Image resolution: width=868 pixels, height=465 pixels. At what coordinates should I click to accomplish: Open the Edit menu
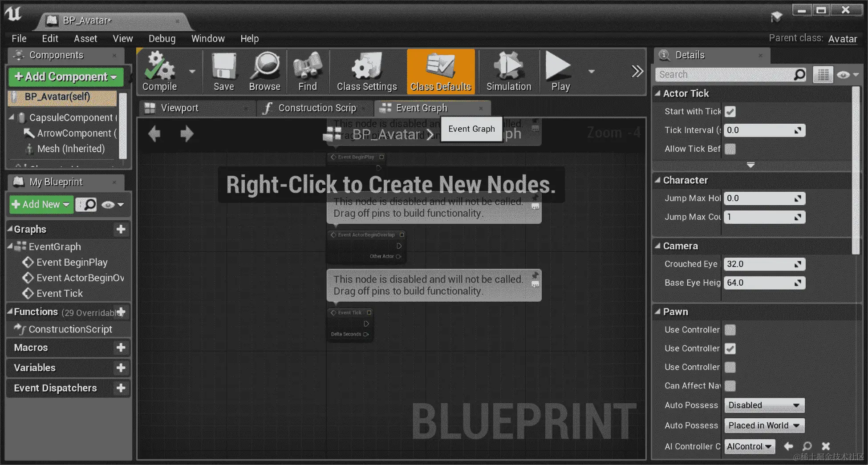(50, 39)
